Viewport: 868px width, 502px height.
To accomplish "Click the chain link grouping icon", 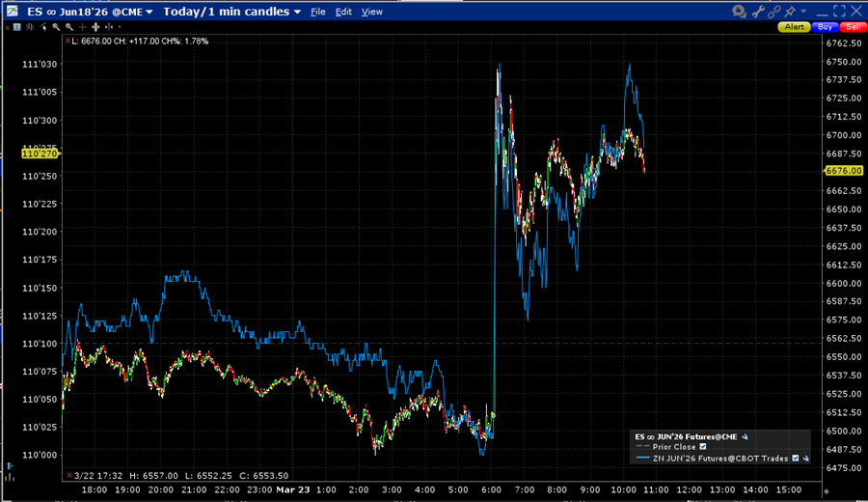I will point(775,12).
